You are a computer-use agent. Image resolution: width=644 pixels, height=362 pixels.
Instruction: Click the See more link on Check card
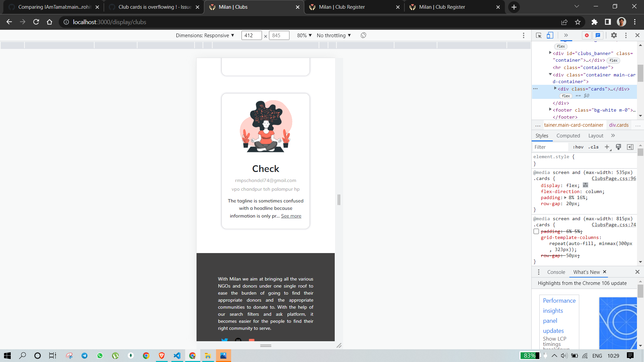[291, 216]
